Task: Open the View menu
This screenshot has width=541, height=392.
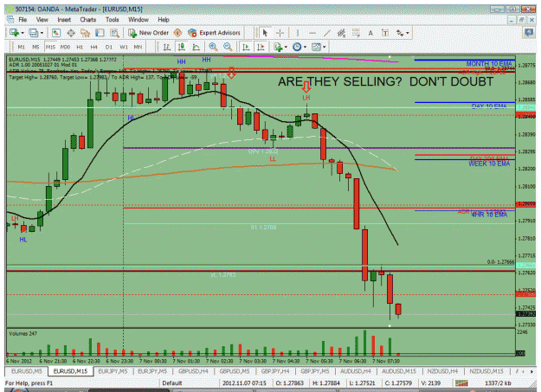Action: pyautogui.click(x=42, y=20)
